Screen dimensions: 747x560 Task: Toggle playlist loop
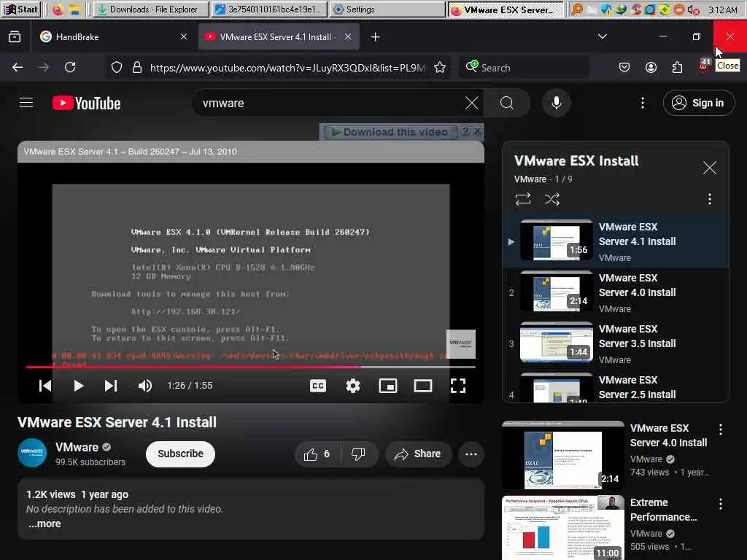tap(523, 199)
